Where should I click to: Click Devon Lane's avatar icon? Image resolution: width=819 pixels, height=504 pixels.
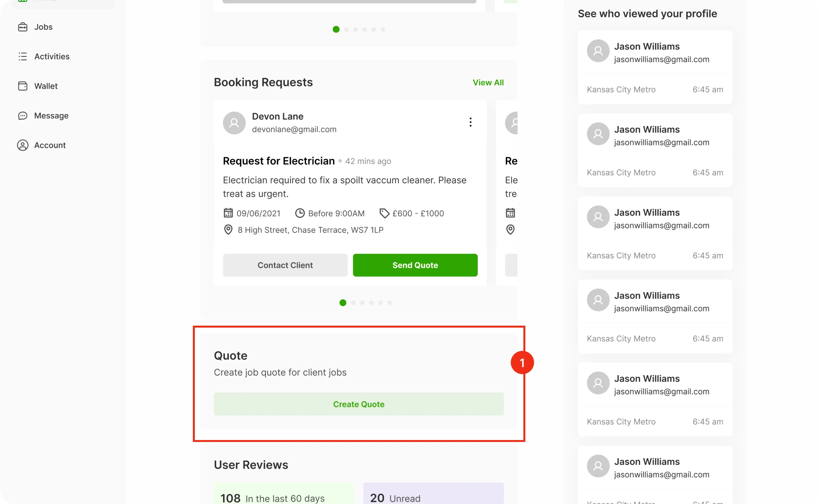[234, 123]
